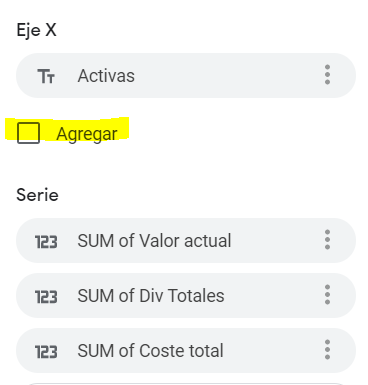
Task: Enable the Agregar checkbox
Action: [28, 133]
